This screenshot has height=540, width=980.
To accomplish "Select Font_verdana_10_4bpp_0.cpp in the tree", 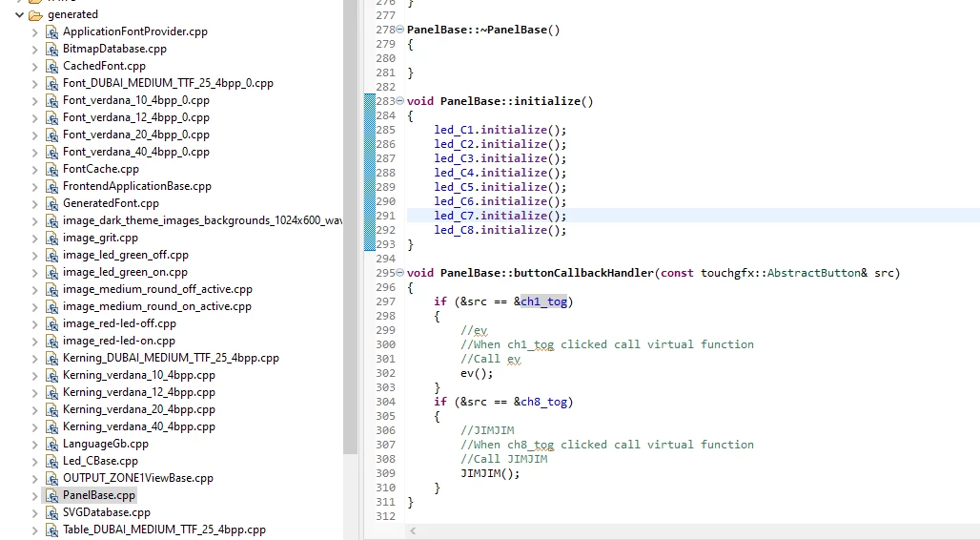I will (x=136, y=100).
